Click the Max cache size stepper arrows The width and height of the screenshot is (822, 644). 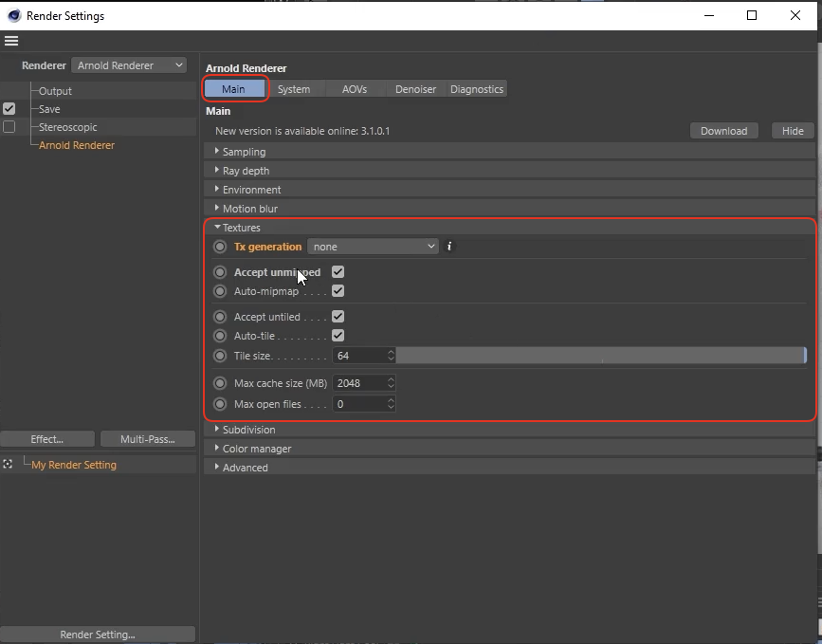coord(391,383)
